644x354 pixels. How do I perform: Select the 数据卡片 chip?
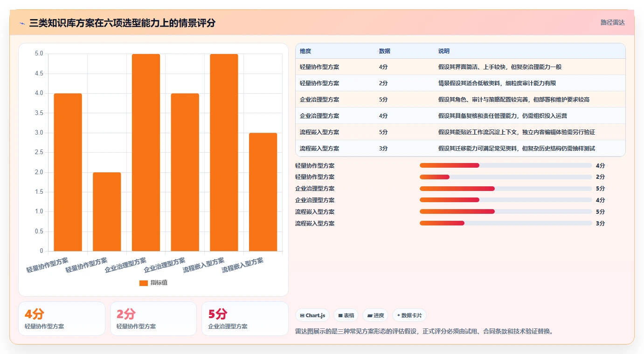409,315
